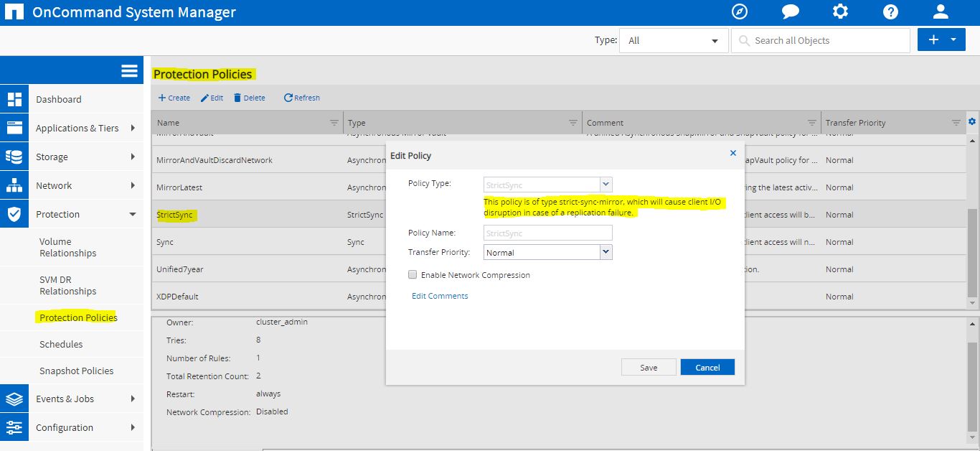This screenshot has width=980, height=451.
Task: Open the table column settings gear
Action: pyautogui.click(x=972, y=121)
